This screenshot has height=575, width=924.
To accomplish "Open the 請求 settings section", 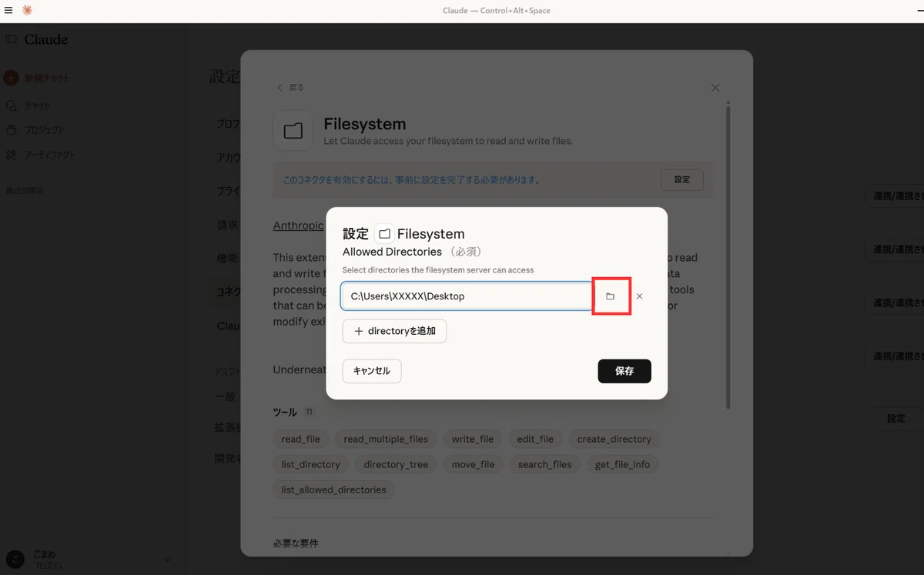I will 227,225.
